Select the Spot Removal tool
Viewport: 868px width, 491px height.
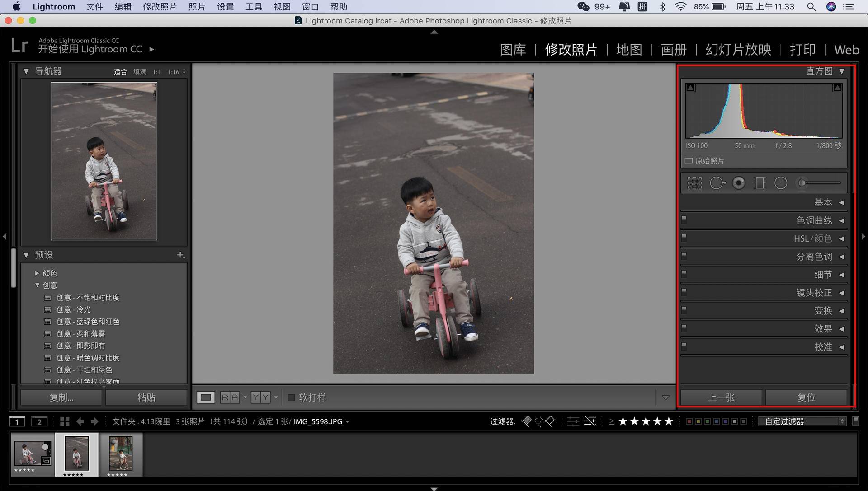pyautogui.click(x=717, y=183)
